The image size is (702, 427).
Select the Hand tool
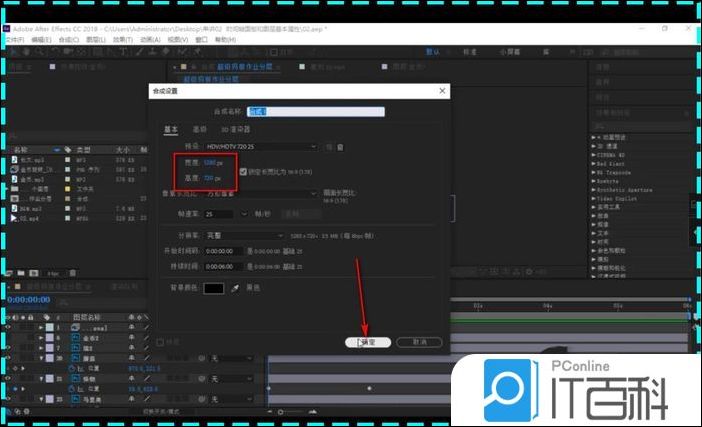coord(26,52)
